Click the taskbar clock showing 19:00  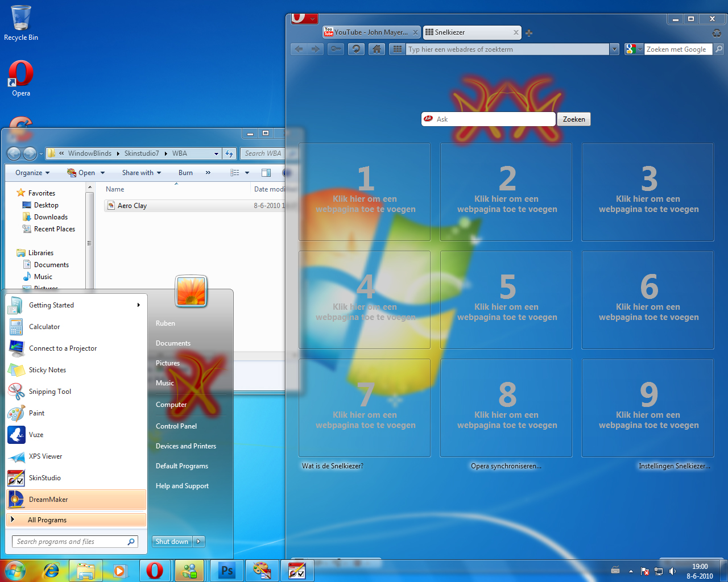[x=700, y=571]
